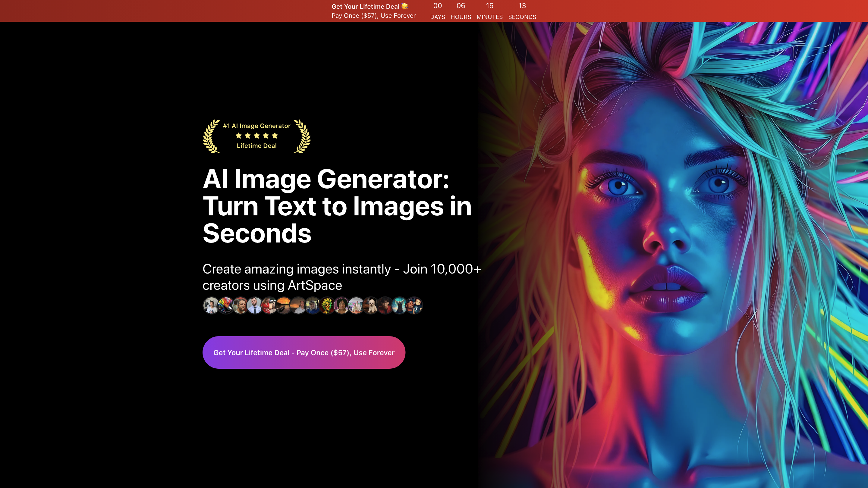This screenshot has width=868, height=488.
Task: Click the HOURS countdown value
Action: pyautogui.click(x=461, y=6)
